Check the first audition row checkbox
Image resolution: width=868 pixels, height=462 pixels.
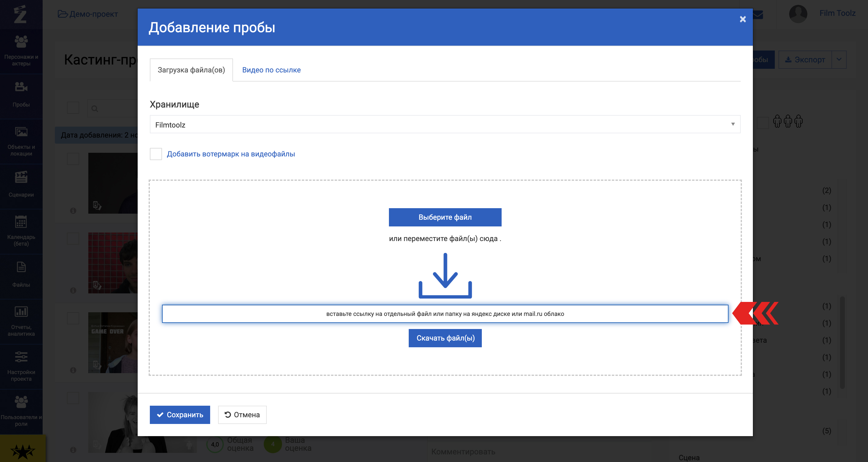pyautogui.click(x=73, y=159)
